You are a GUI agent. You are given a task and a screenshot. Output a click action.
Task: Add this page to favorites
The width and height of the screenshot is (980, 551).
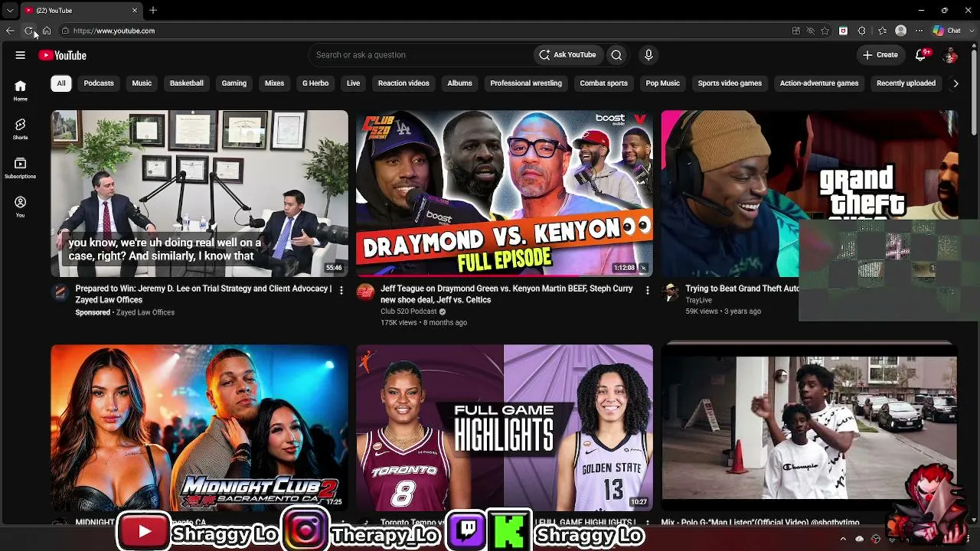[x=825, y=31]
